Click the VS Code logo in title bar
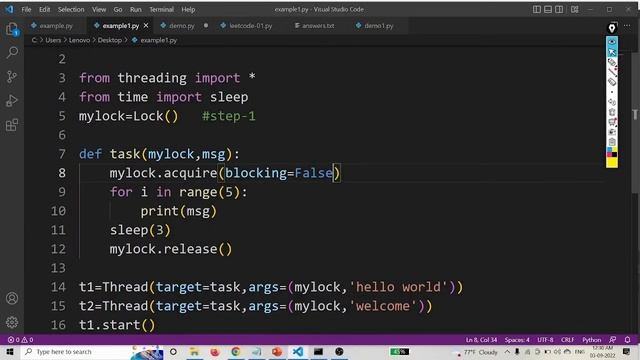The width and height of the screenshot is (640, 360). point(9,9)
